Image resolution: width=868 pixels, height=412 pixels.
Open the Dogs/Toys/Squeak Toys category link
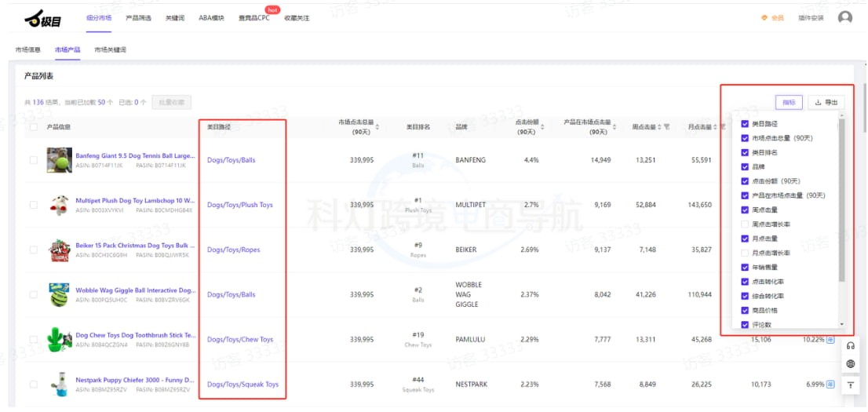[243, 385]
